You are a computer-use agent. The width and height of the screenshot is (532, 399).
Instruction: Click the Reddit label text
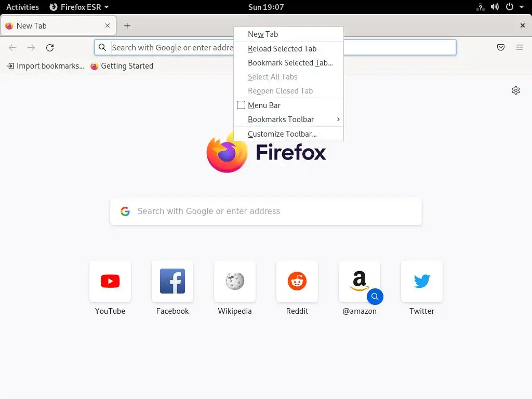[x=297, y=311]
